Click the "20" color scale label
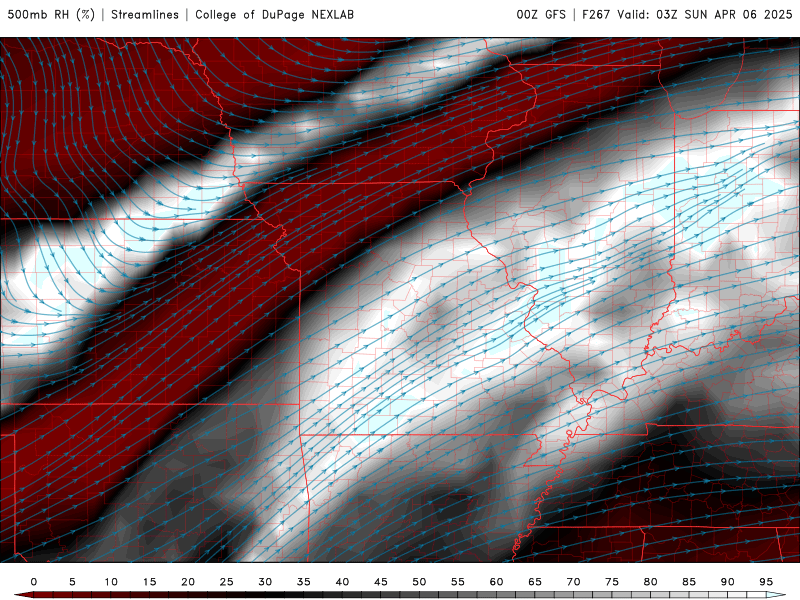Screen dimensions: 800x600 point(188,582)
